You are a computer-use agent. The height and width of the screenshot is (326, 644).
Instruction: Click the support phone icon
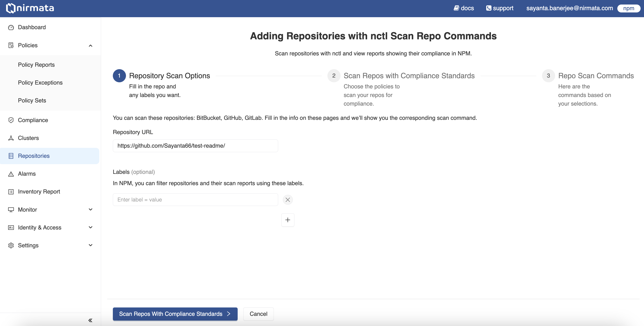[x=488, y=8]
